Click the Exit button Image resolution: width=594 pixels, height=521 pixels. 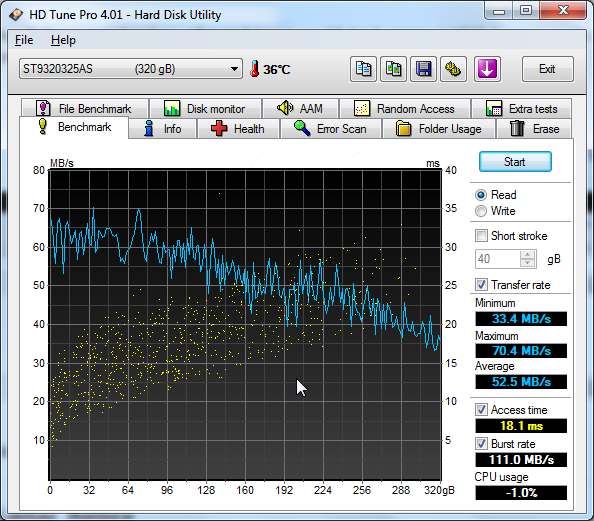pyautogui.click(x=547, y=69)
